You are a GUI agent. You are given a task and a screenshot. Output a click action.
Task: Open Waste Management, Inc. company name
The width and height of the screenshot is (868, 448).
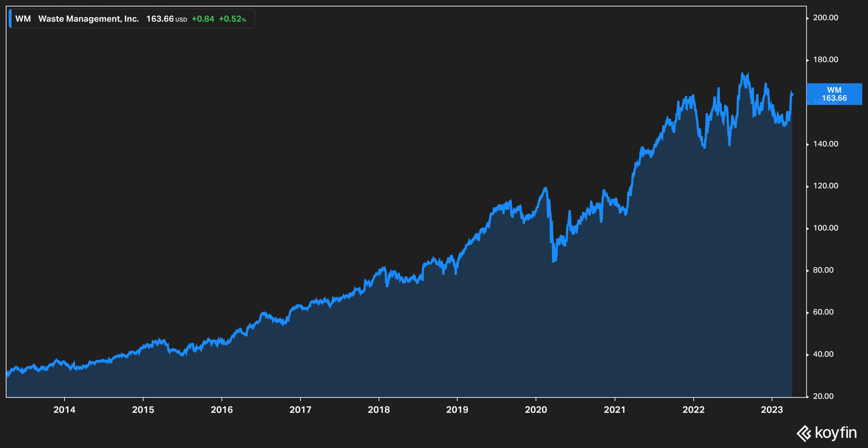[89, 19]
